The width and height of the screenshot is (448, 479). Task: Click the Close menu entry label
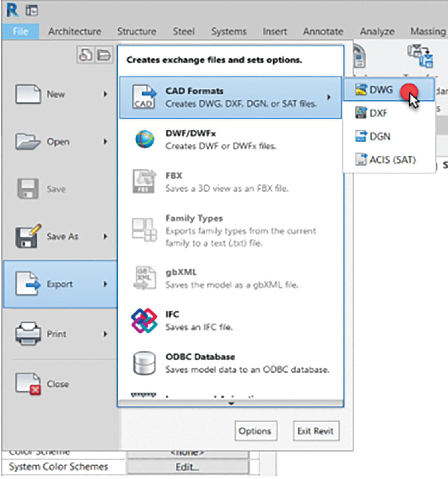coord(58,384)
